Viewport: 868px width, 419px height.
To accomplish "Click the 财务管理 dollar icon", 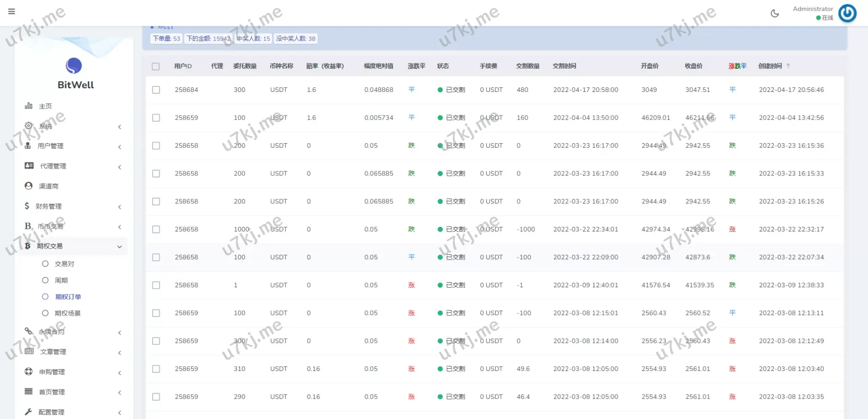I will (x=27, y=206).
